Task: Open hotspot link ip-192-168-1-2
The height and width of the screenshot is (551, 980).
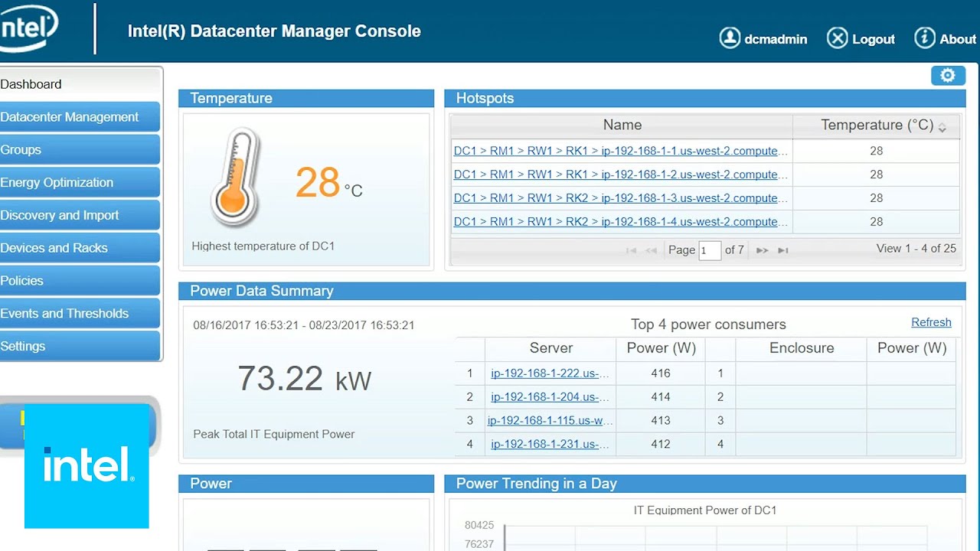Action: click(620, 174)
